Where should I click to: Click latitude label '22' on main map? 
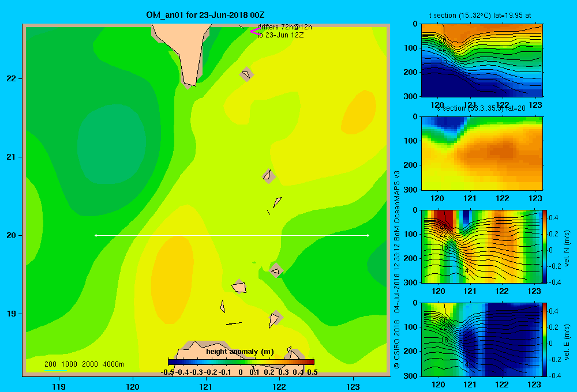click(12, 78)
